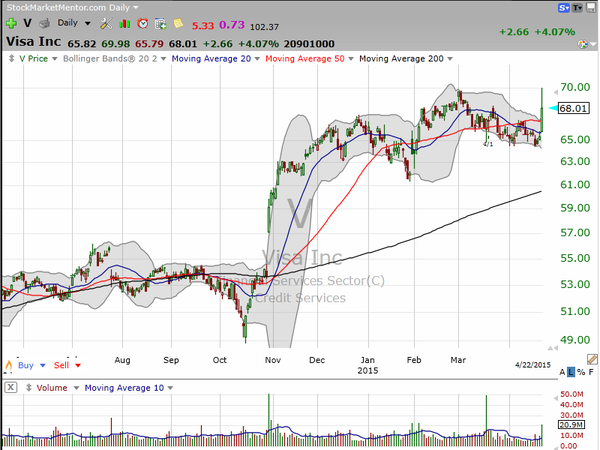The height and width of the screenshot is (450, 600).
Task: Set an alert with the alarm clock icon
Action: click(143, 24)
